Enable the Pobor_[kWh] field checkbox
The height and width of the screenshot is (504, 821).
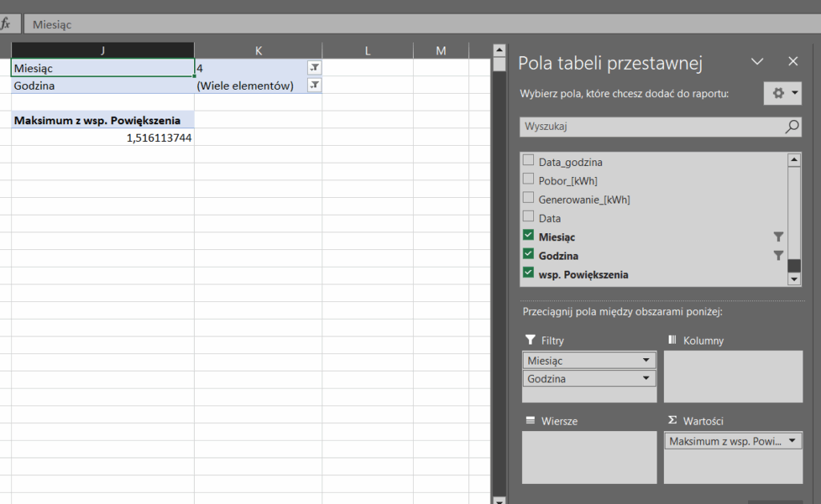[x=528, y=179]
